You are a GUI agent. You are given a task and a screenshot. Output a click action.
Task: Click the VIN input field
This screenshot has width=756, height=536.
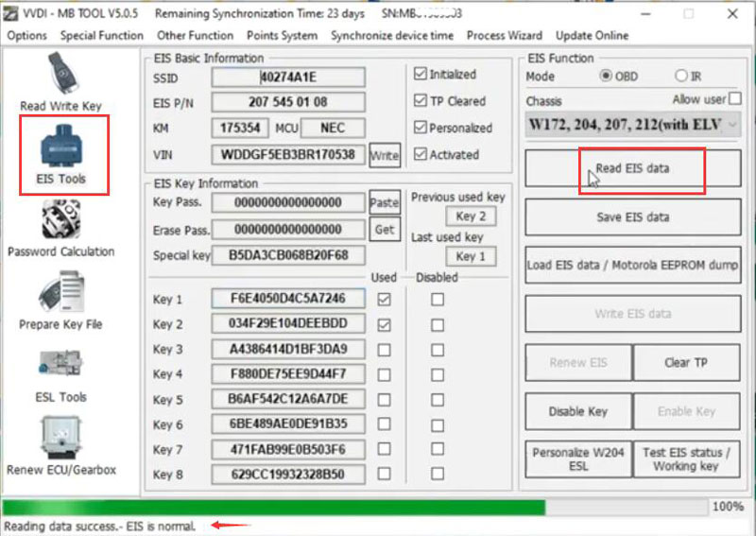pyautogui.click(x=288, y=155)
